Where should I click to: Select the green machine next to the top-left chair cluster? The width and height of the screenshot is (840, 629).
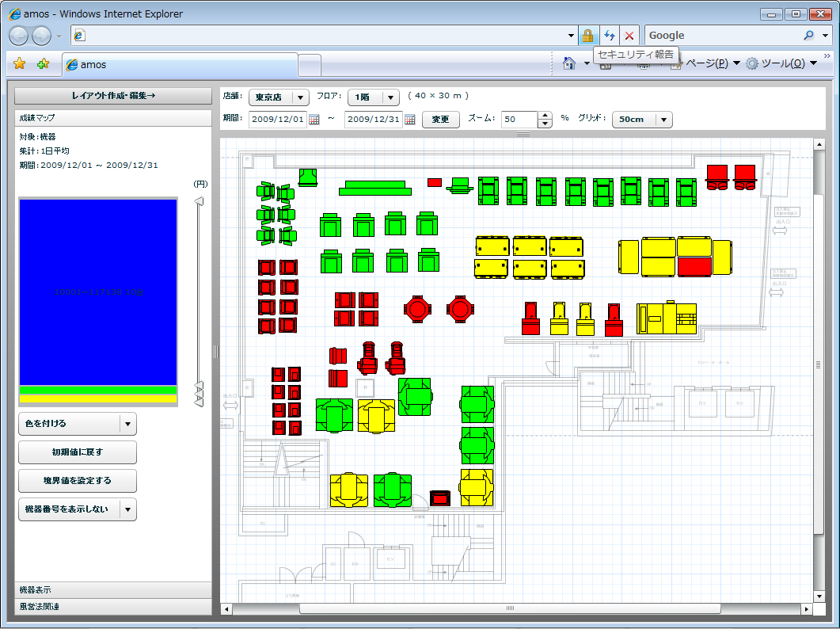pos(307,177)
